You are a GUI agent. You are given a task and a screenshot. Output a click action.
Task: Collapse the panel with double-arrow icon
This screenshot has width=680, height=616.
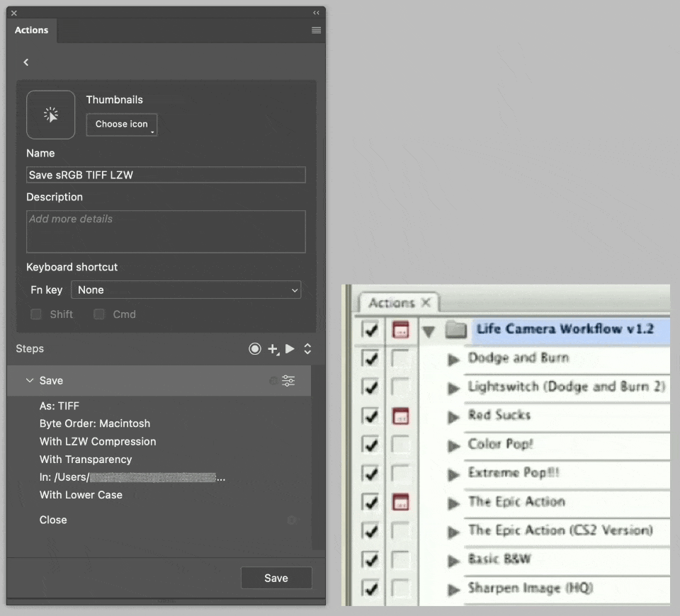316,13
